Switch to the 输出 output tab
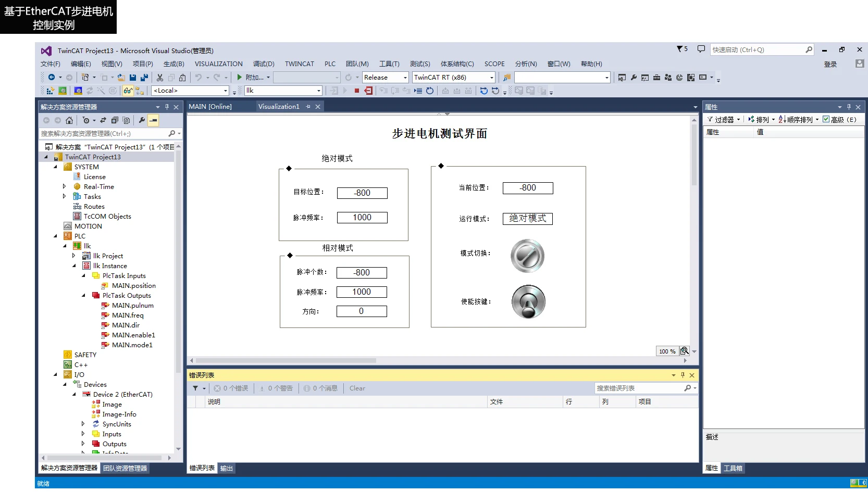This screenshot has height=492, width=868. coord(227,469)
